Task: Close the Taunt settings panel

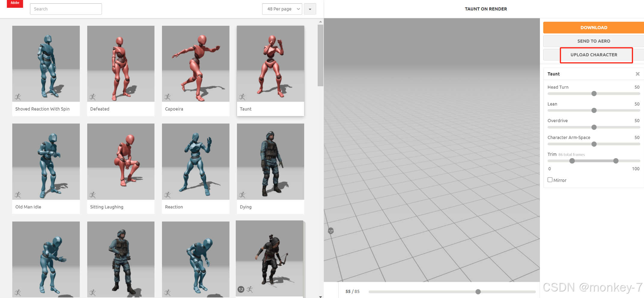Action: (x=638, y=74)
